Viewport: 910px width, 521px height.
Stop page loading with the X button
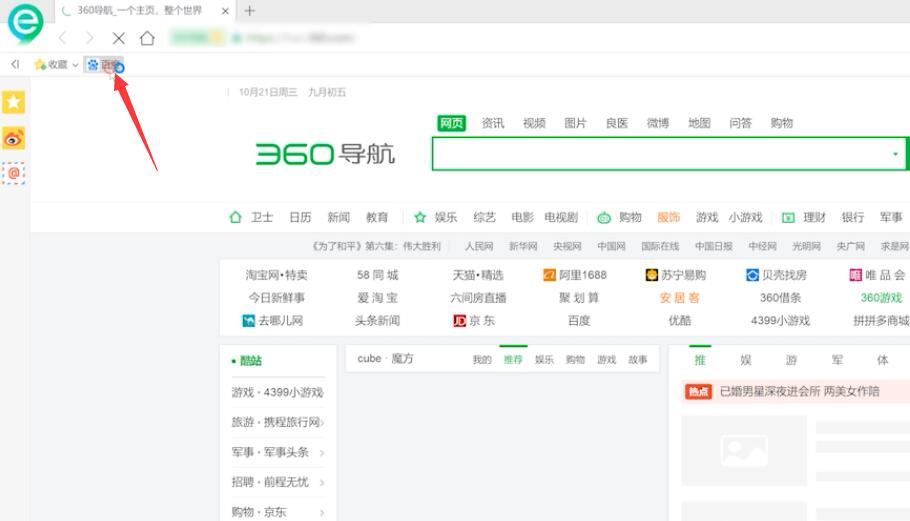coord(118,38)
